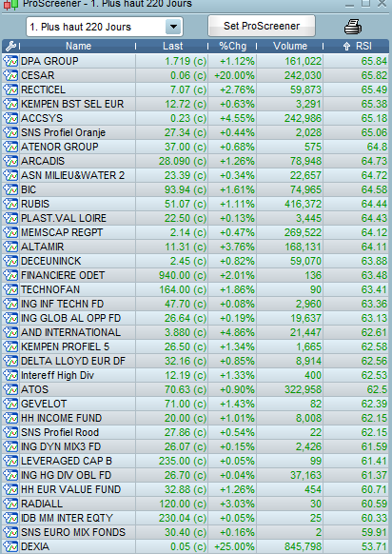
Task: Click RADIALL change value +3.03%
Action: [x=237, y=504]
